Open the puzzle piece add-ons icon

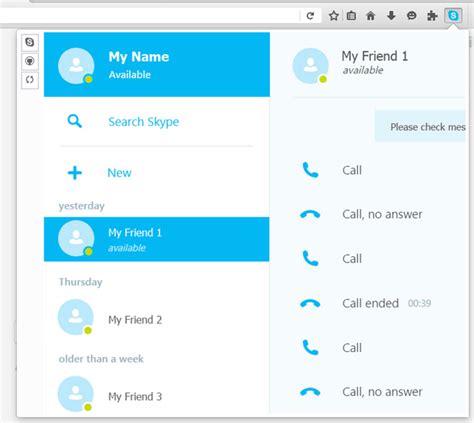tap(432, 15)
